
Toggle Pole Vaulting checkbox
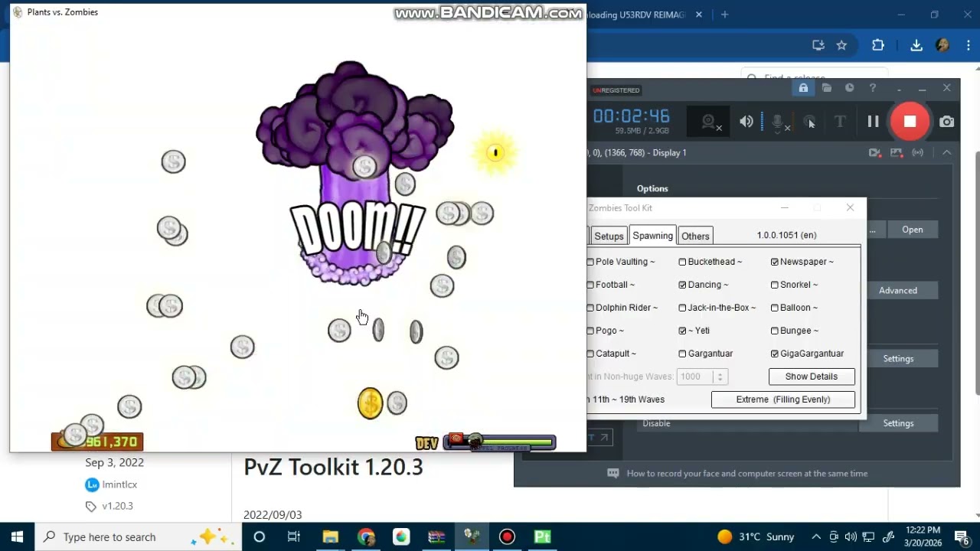[x=590, y=262]
